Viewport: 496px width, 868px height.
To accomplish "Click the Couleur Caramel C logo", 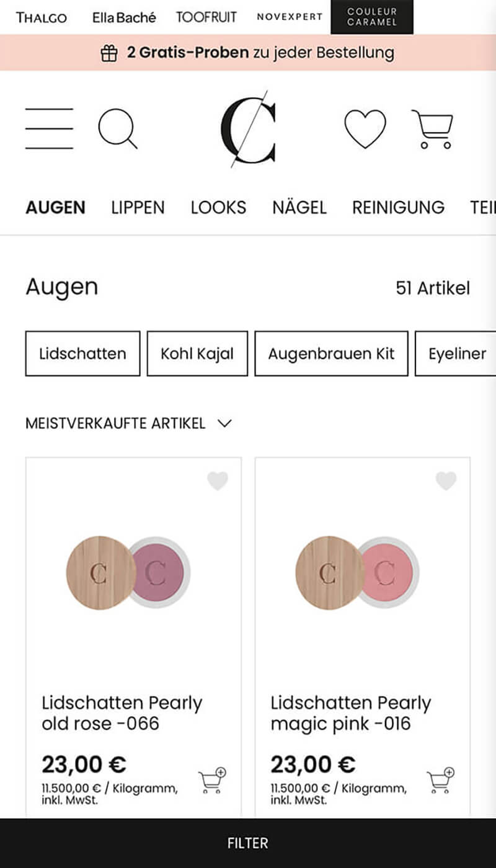I will [249, 129].
